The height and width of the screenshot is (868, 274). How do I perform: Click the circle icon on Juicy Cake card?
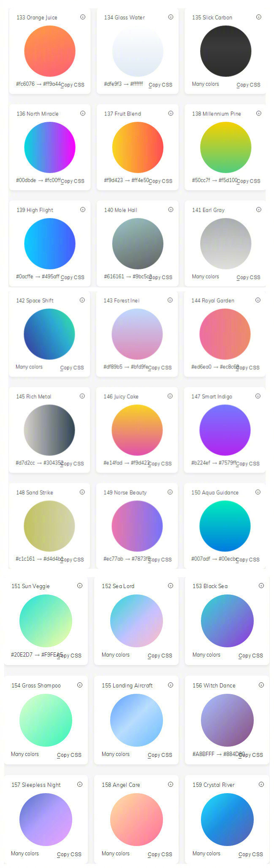click(170, 396)
